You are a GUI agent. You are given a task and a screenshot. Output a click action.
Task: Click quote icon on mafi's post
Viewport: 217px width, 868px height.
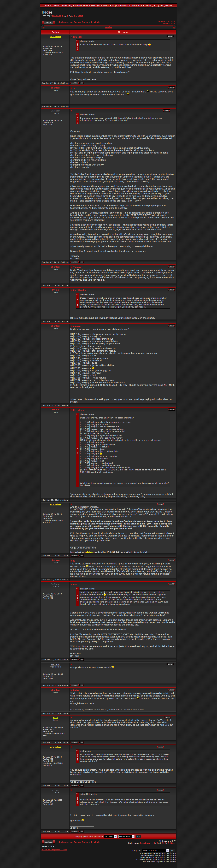click(168, 717)
